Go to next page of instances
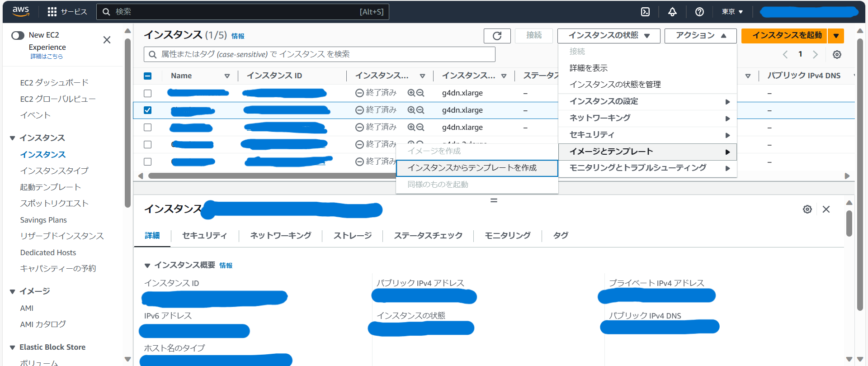 (x=815, y=54)
